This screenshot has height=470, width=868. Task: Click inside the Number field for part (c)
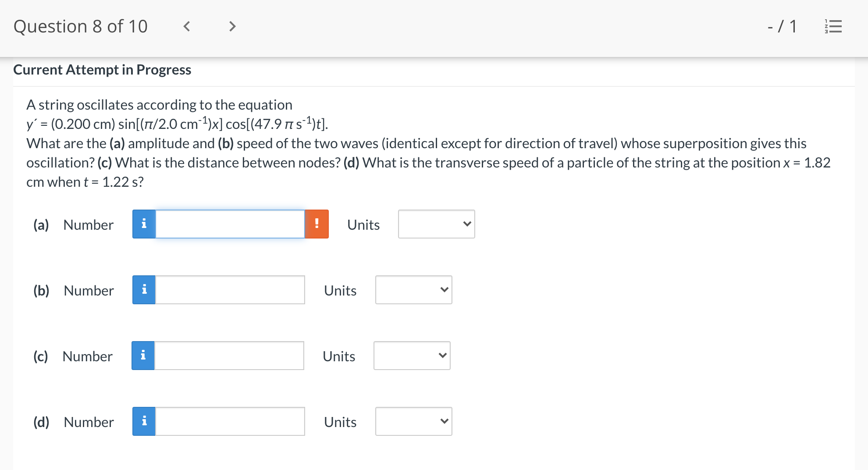[x=230, y=356]
